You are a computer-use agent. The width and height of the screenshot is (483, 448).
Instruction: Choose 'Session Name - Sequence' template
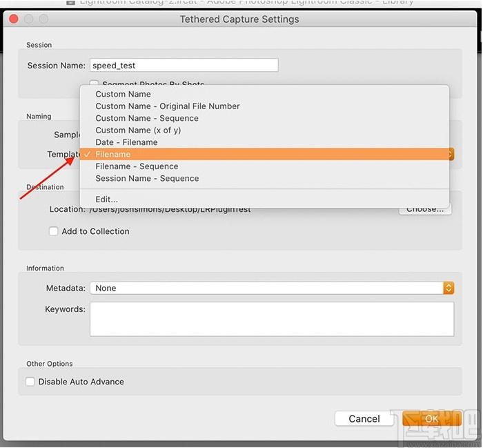click(264, 178)
